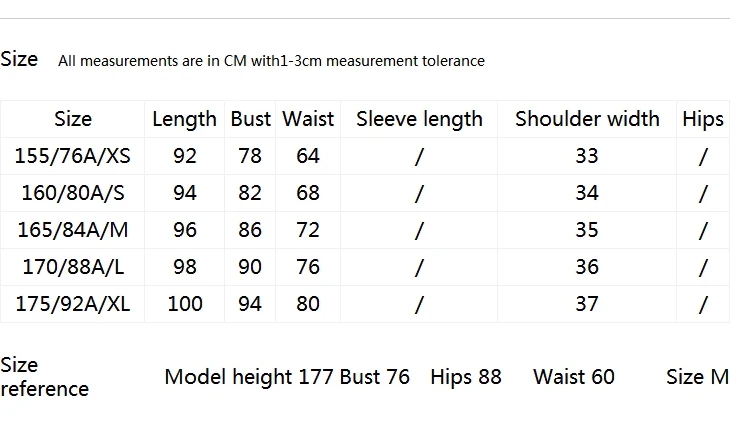Image resolution: width=730 pixels, height=428 pixels.
Task: Click the Length column header
Action: [184, 120]
